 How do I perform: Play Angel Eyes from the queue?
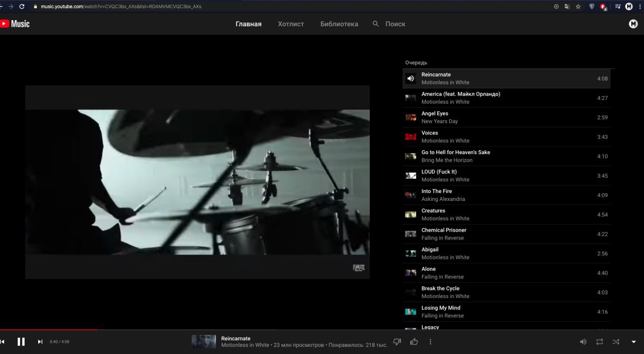point(506,117)
